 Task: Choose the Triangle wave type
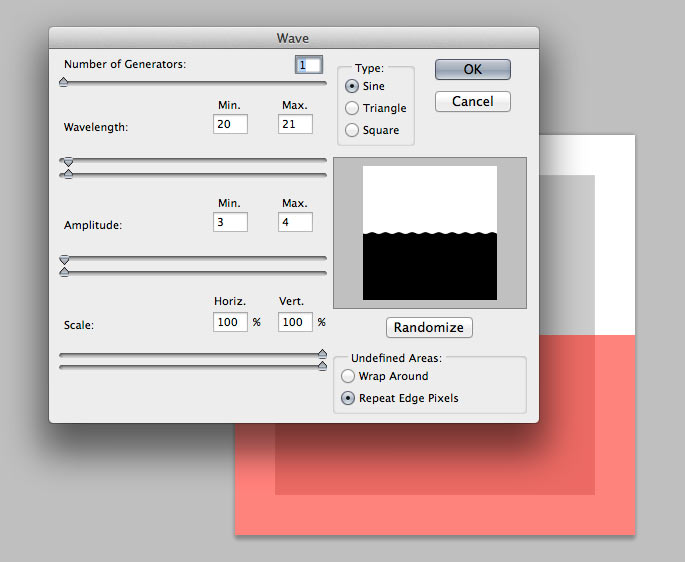352,108
